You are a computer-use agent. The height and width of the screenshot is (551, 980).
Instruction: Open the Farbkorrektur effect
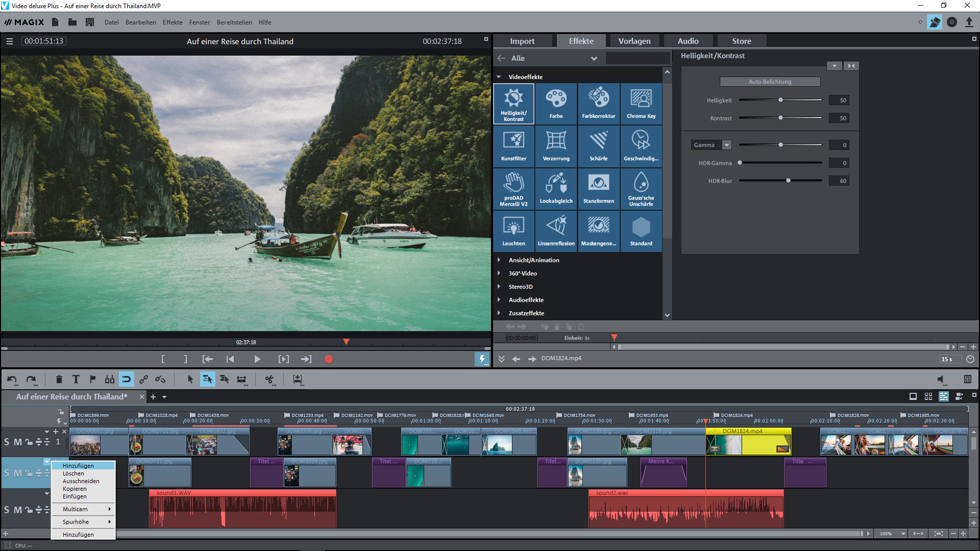click(x=598, y=104)
